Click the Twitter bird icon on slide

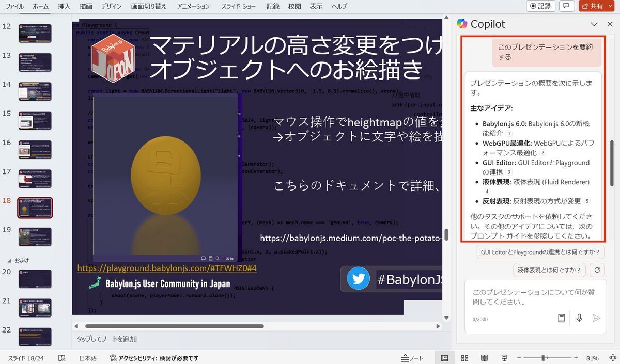[x=358, y=279]
